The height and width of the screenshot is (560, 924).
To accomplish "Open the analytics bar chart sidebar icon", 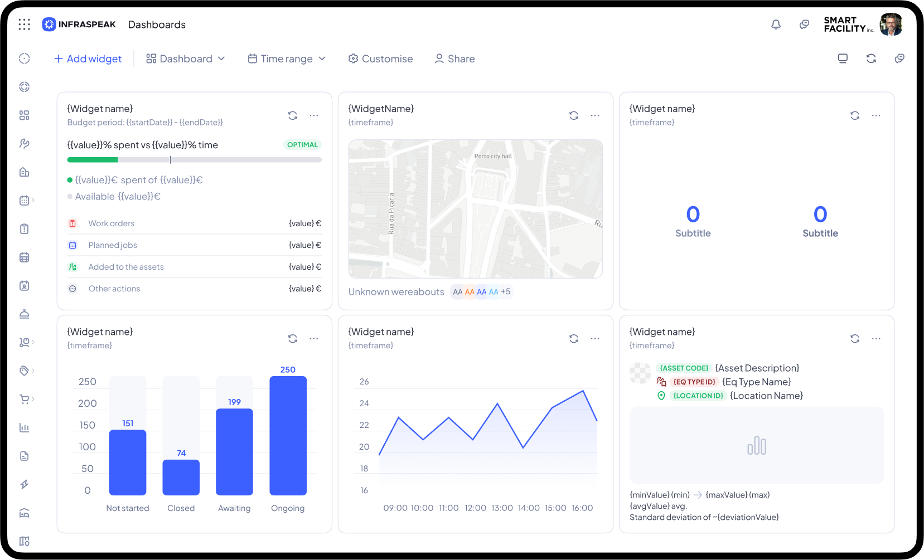I will tap(24, 427).
